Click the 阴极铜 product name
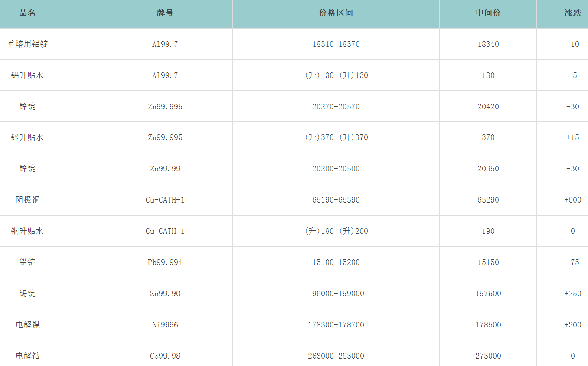The height and width of the screenshot is (366, 588). (x=28, y=200)
